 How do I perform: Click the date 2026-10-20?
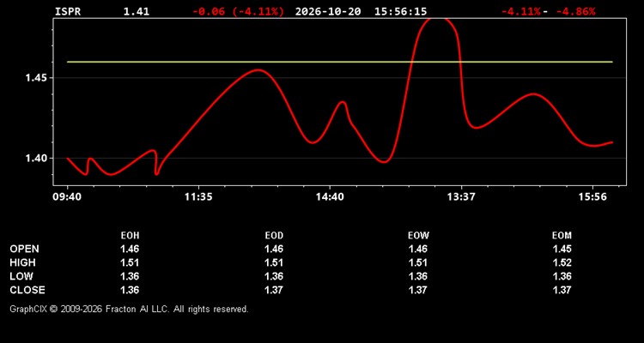pyautogui.click(x=328, y=11)
